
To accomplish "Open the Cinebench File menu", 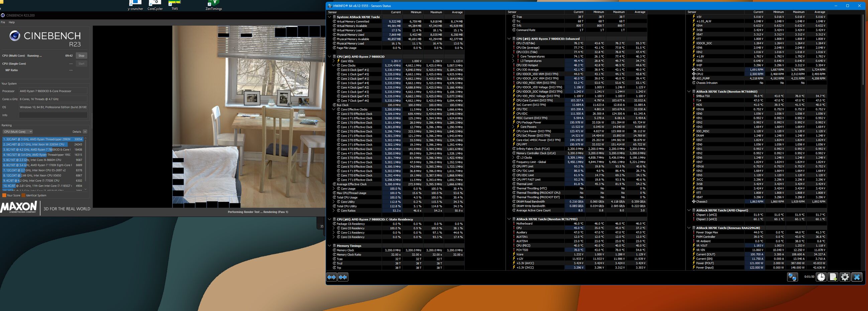I will [x=3, y=22].
